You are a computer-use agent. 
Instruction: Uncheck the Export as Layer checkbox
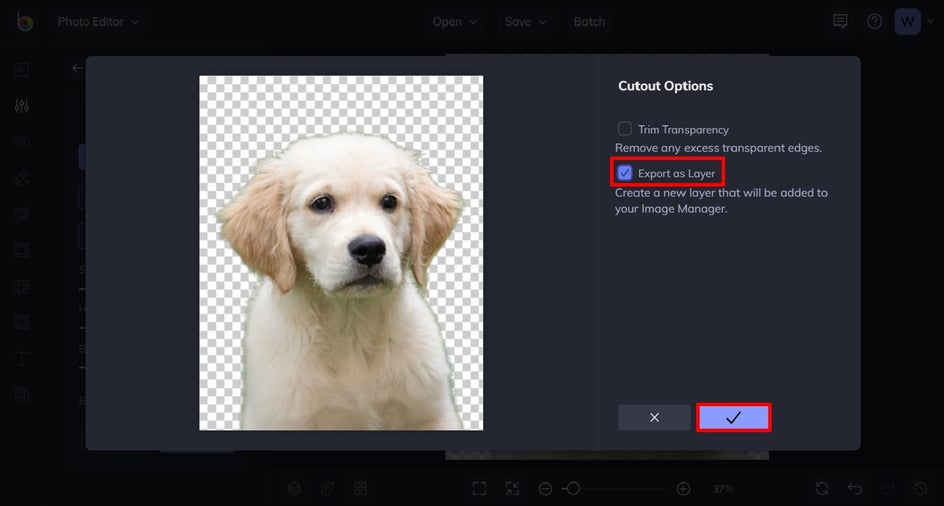point(625,173)
